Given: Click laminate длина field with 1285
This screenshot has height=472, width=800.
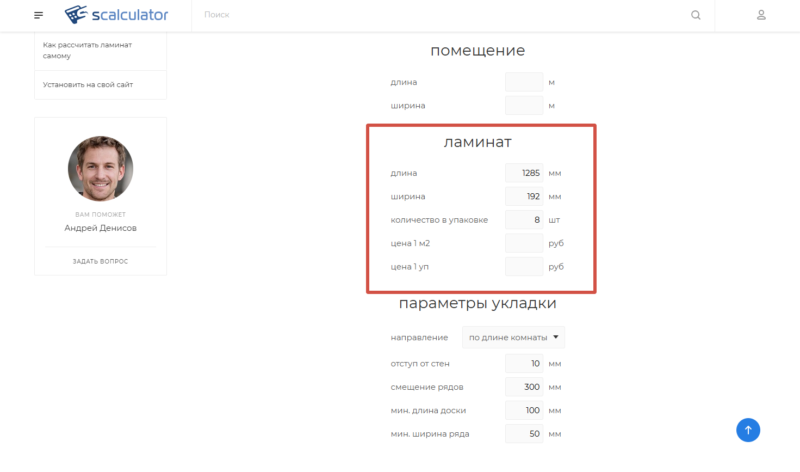Looking at the screenshot, I should [x=524, y=173].
